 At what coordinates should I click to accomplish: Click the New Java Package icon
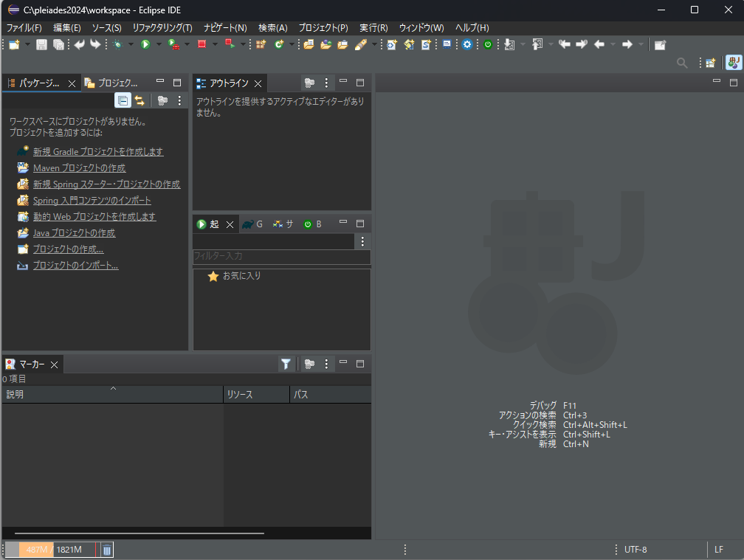[261, 44]
